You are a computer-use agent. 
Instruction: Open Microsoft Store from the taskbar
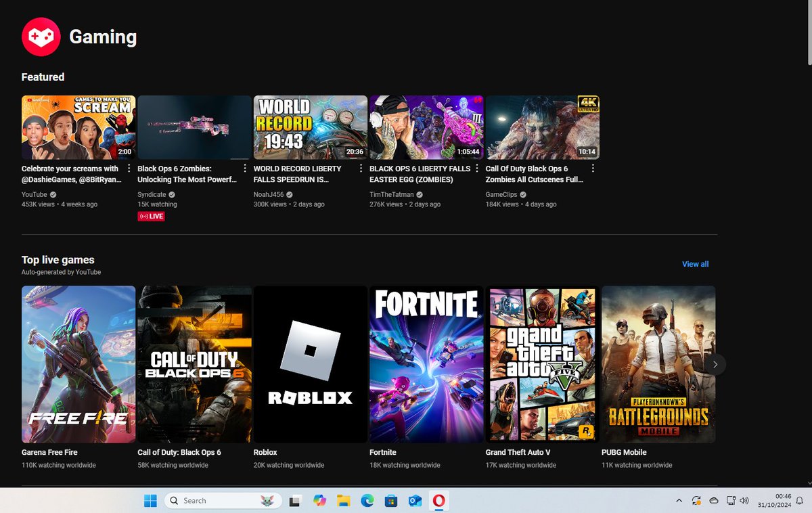(x=390, y=501)
